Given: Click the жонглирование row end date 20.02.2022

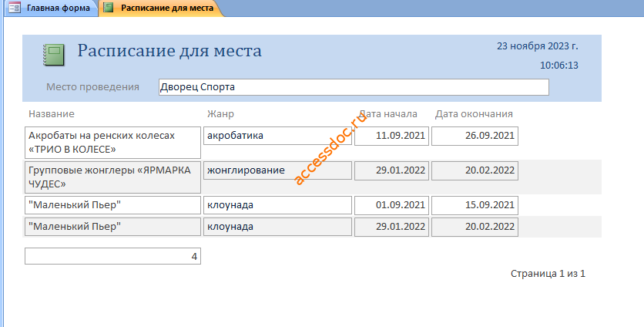Looking at the screenshot, I should tap(475, 170).
